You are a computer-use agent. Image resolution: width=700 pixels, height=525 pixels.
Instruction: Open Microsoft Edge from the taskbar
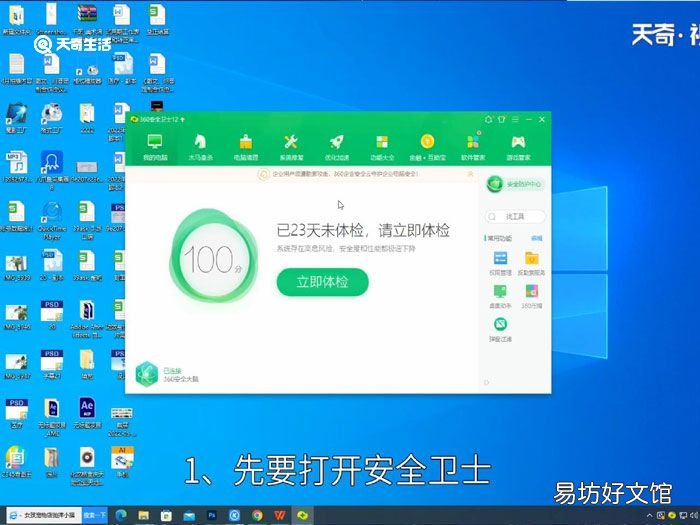click(121, 515)
